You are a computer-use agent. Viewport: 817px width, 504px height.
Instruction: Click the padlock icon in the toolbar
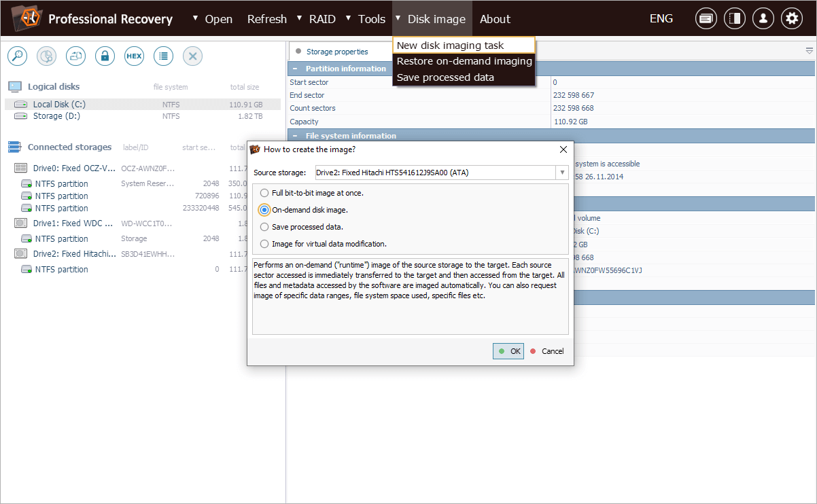(x=105, y=56)
